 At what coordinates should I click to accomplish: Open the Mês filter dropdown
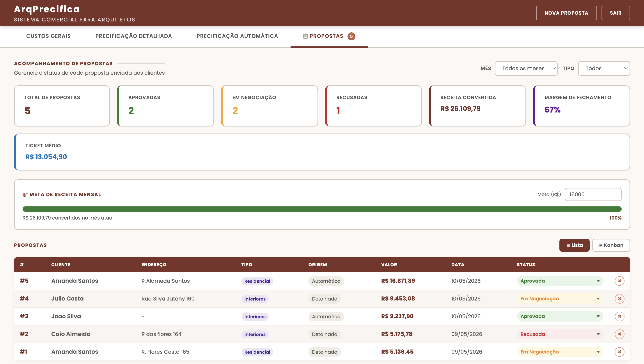526,68
